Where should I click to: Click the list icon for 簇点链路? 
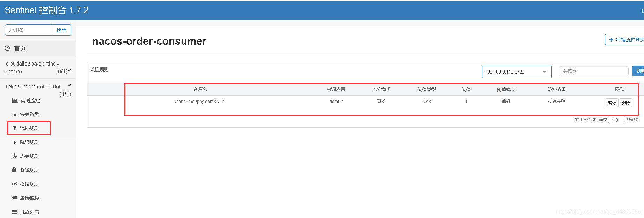pyautogui.click(x=15, y=114)
